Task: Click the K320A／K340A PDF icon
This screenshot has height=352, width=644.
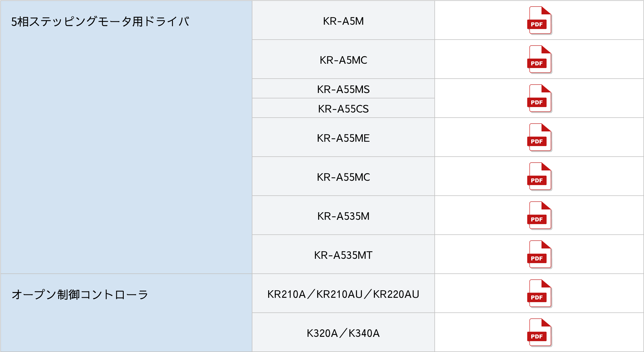Action: pos(539,332)
